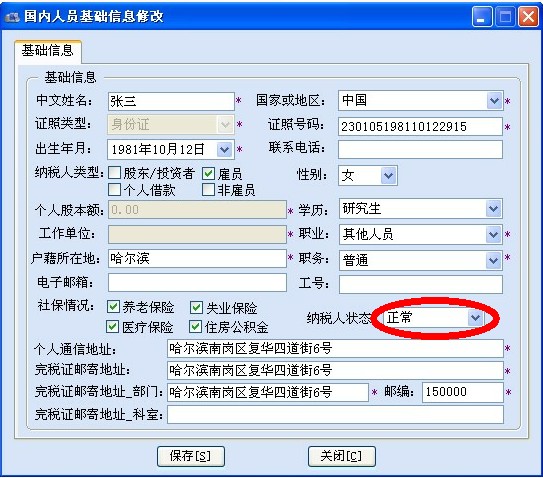Open the 国家或地区 dropdown
543x478 pixels.
[494, 101]
